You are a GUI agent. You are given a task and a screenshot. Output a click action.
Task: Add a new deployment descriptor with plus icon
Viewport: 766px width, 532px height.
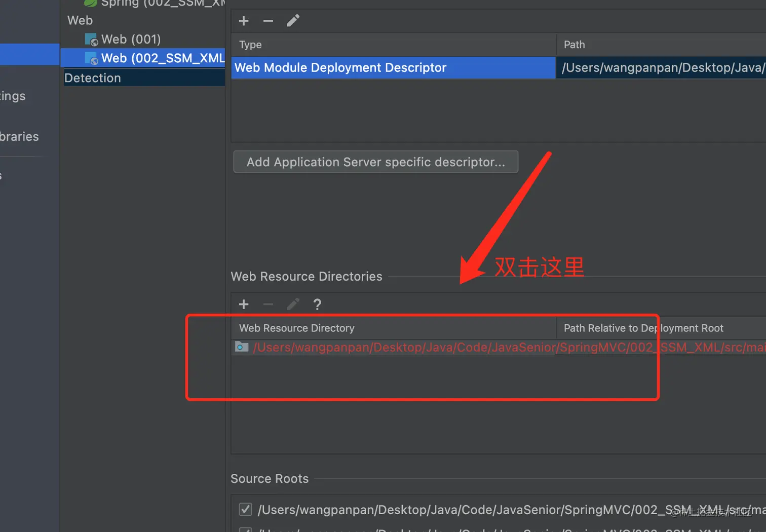tap(244, 21)
